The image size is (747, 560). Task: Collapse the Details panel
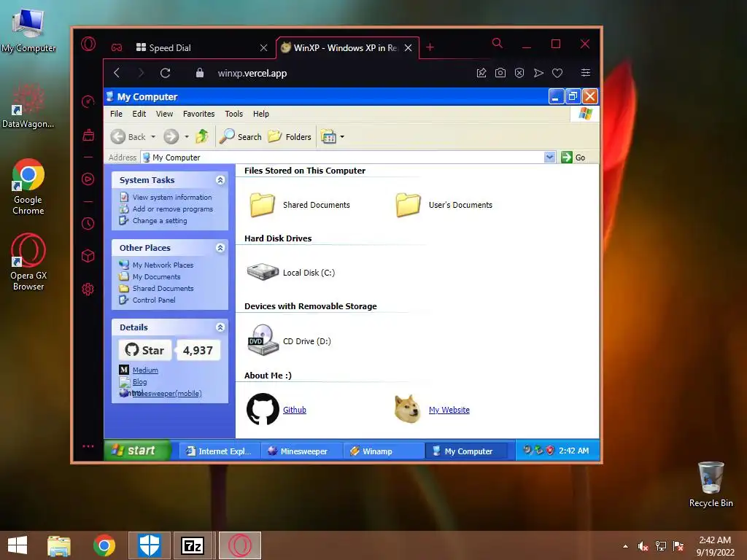(220, 327)
